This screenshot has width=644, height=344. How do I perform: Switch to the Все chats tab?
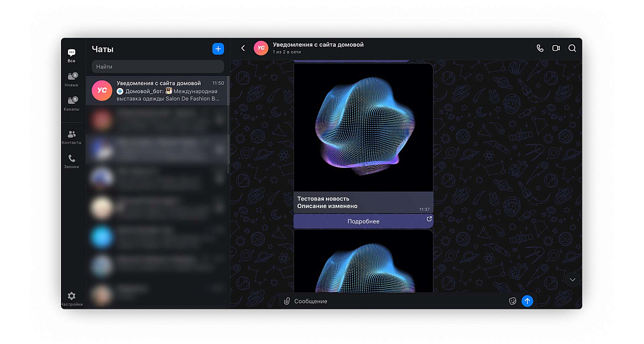(72, 55)
